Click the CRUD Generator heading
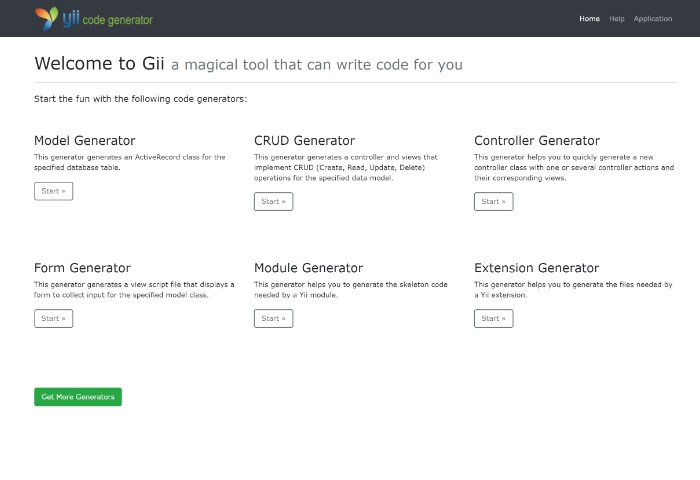The width and height of the screenshot is (700, 480). pos(304,141)
